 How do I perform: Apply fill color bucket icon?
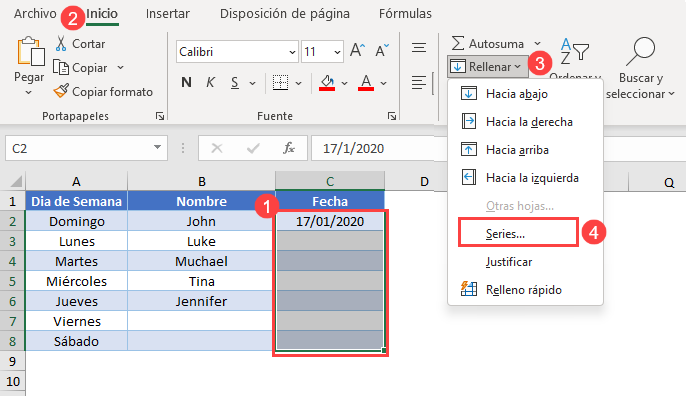(x=327, y=82)
